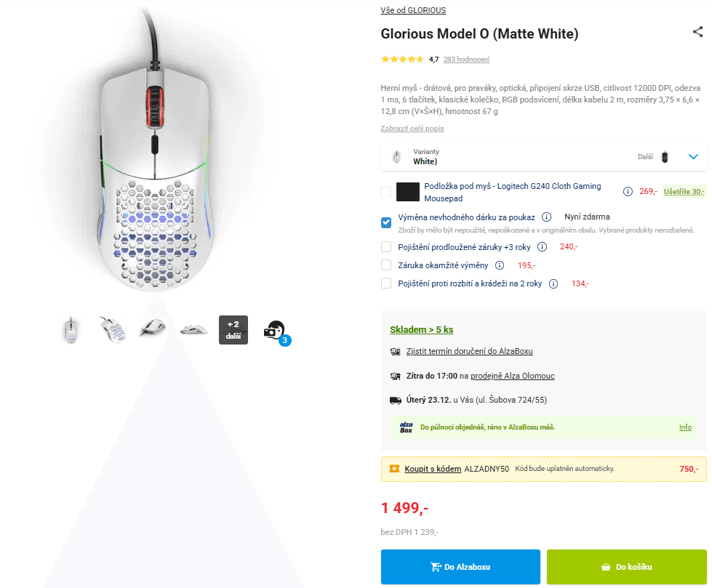The image size is (712, 588).
Task: Tick Záruka okamžité výměny checkbox
Action: click(x=386, y=265)
